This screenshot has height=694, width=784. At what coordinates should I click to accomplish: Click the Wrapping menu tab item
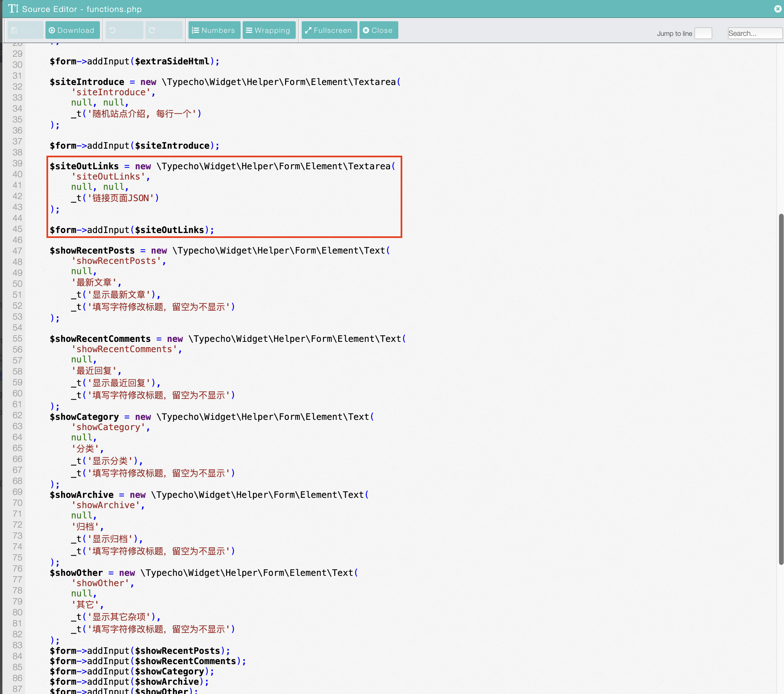(268, 30)
